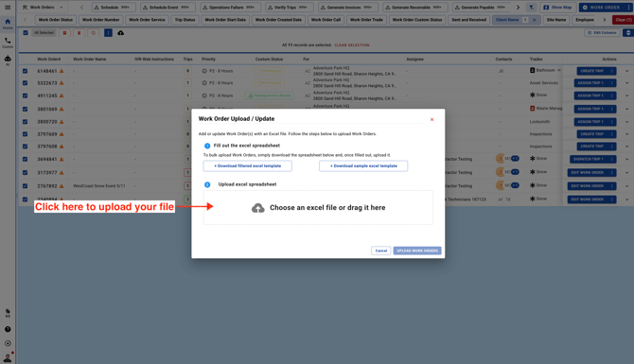Image resolution: width=634 pixels, height=364 pixels.
Task: Open the Generate Payable tab
Action: pyautogui.click(x=482, y=8)
